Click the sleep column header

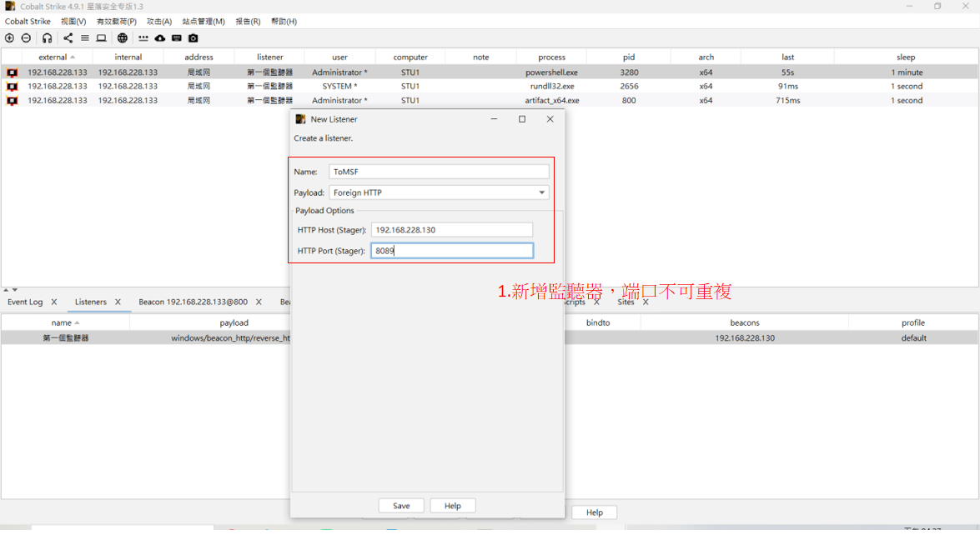pyautogui.click(x=906, y=57)
